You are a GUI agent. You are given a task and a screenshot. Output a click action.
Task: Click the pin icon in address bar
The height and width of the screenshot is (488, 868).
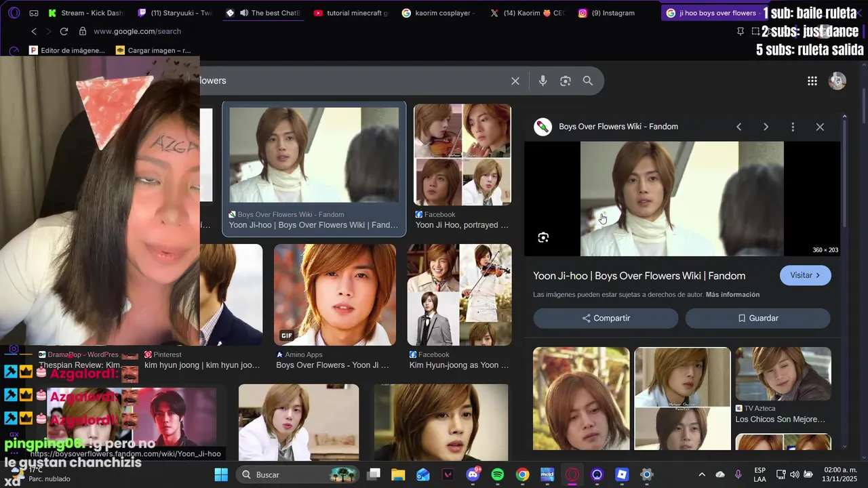coord(741,31)
